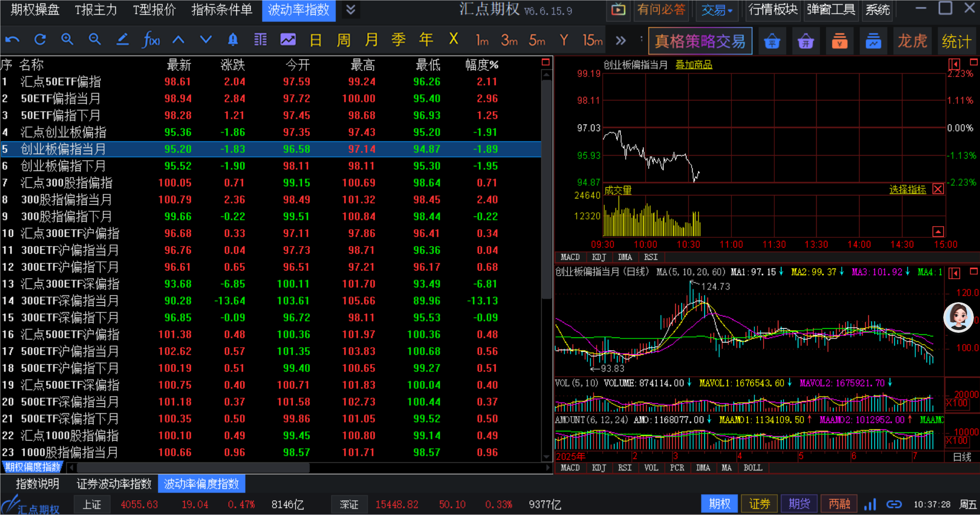Click the 真格策略交易 button

point(700,41)
